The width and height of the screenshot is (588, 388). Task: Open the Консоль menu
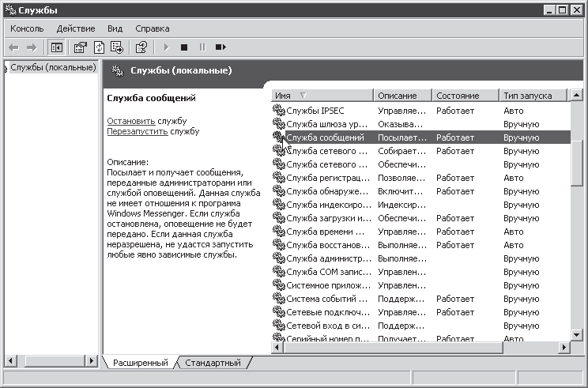coord(27,28)
